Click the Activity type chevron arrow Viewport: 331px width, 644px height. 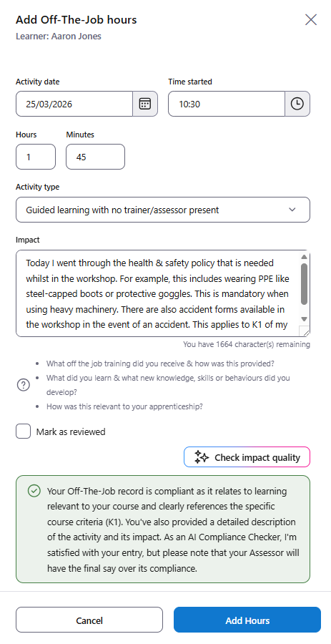click(292, 210)
